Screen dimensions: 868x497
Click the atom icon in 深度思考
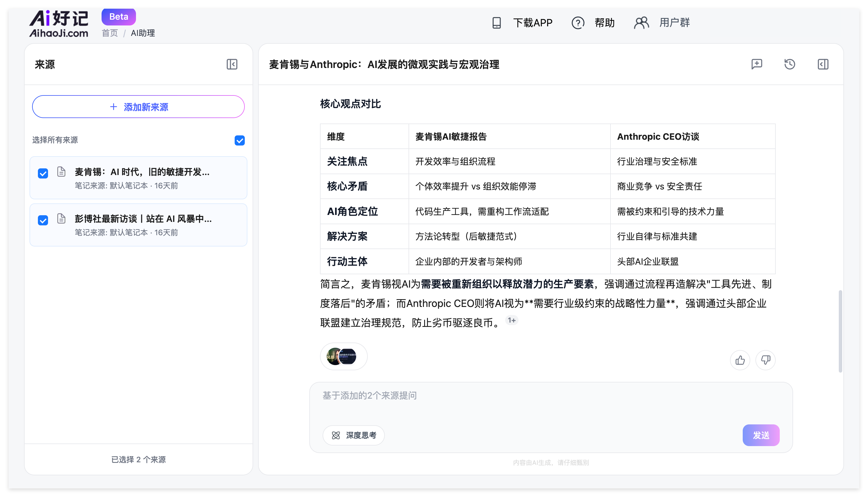pos(336,435)
